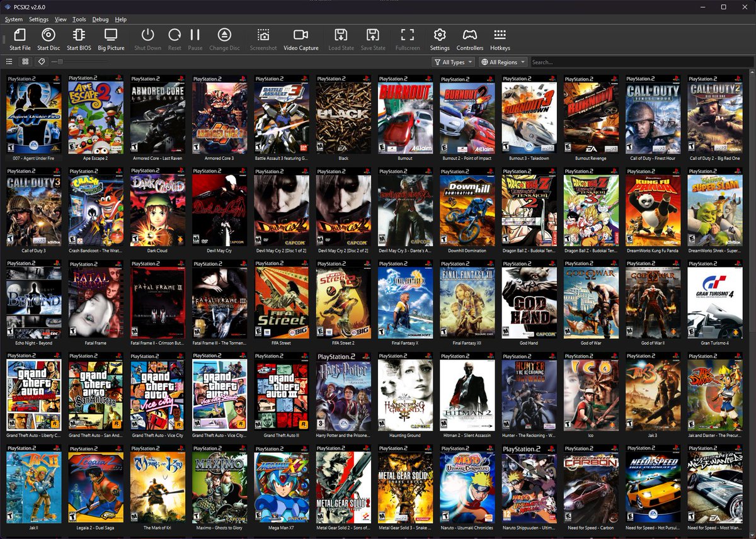Open the All Regions filter dropdown
Screen dimensions: 756x539
pos(503,62)
